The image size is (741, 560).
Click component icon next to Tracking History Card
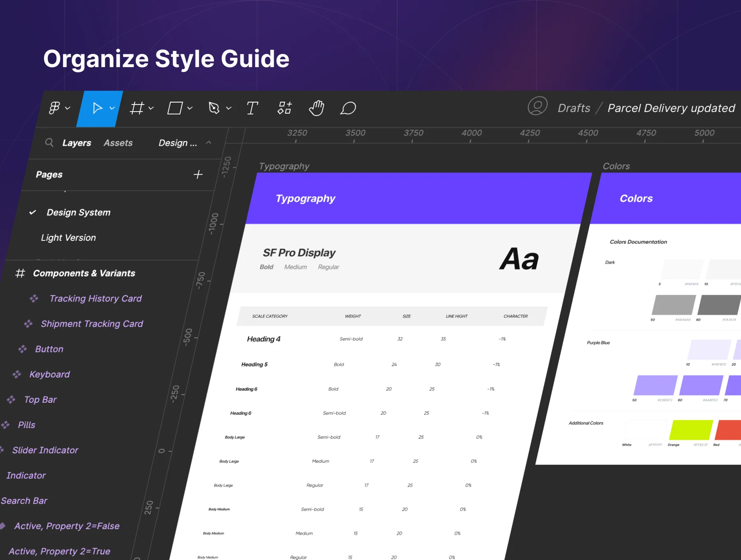34,298
